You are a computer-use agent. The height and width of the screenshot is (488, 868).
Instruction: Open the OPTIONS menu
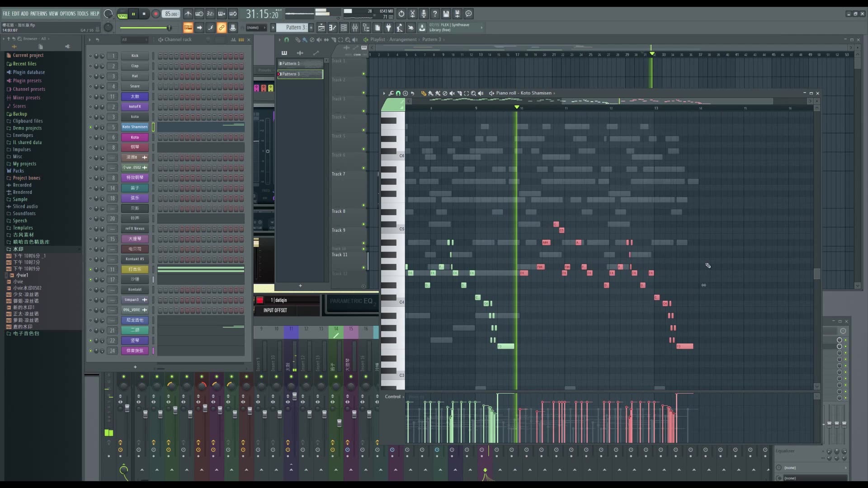67,14
